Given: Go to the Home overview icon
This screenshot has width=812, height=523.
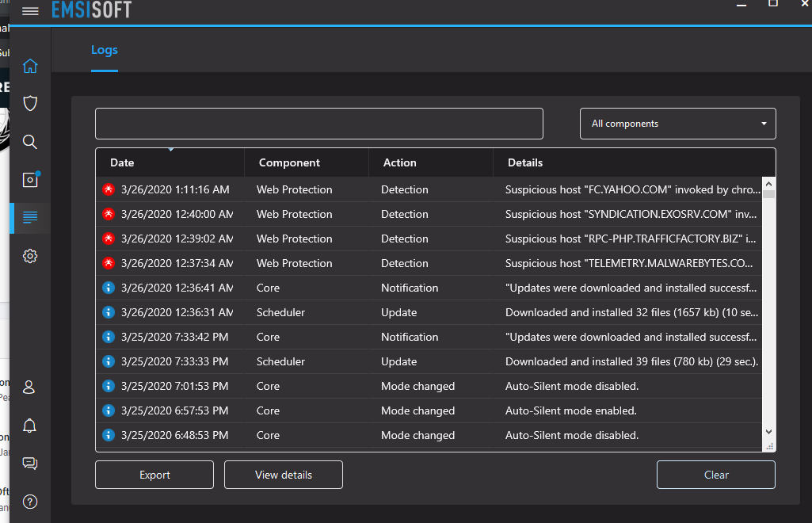Looking at the screenshot, I should [x=30, y=66].
